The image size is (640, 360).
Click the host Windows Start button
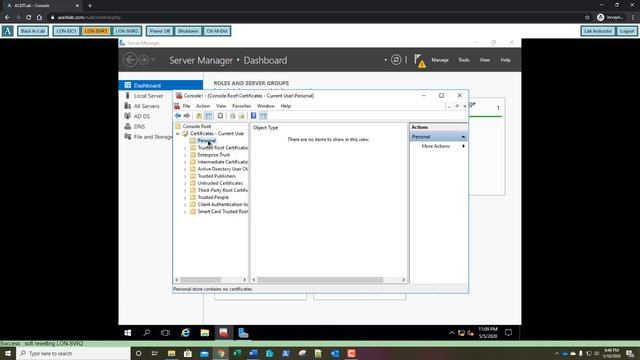tap(8, 353)
